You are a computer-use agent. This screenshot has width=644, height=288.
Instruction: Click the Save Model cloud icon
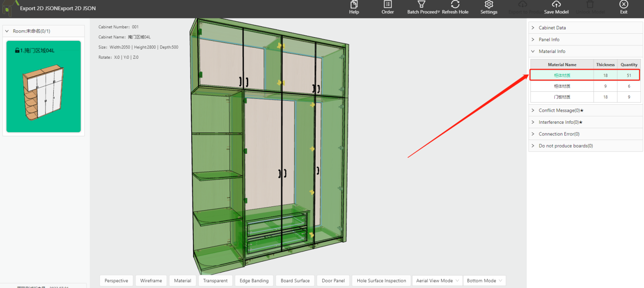coord(556,5)
